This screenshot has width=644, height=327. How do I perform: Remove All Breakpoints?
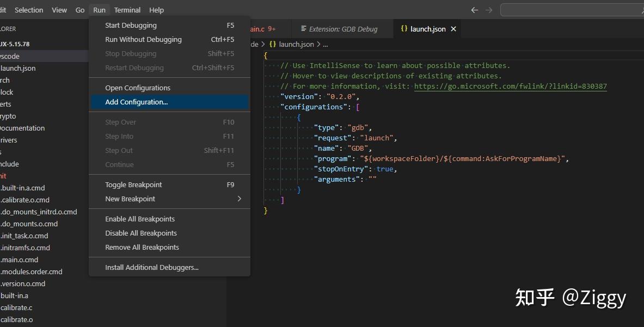coord(142,247)
